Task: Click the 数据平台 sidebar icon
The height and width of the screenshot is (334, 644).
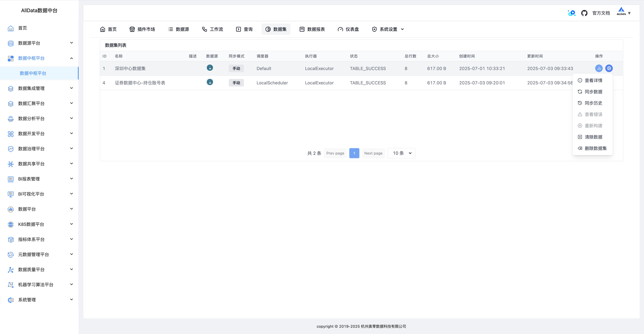Action: (x=10, y=209)
